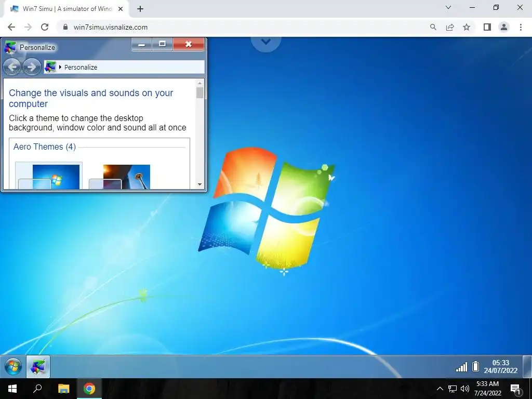The image size is (532, 399).
Task: Click the volume icon in system tray
Action: click(465, 389)
